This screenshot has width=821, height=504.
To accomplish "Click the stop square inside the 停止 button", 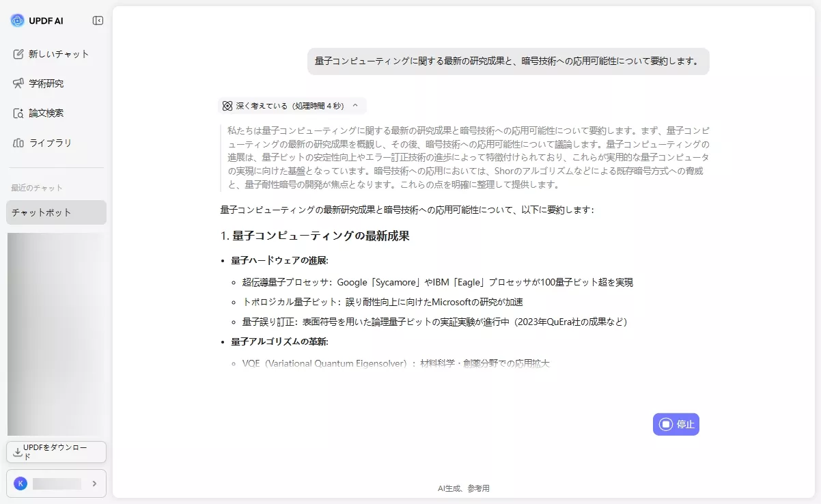I will [x=665, y=424].
